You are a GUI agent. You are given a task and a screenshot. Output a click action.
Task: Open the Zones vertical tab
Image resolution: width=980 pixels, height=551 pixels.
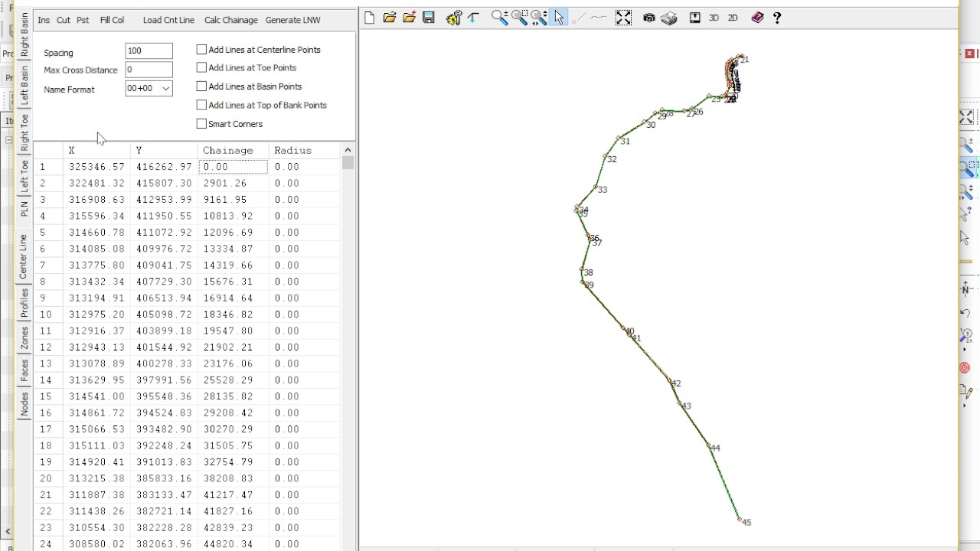coord(24,338)
